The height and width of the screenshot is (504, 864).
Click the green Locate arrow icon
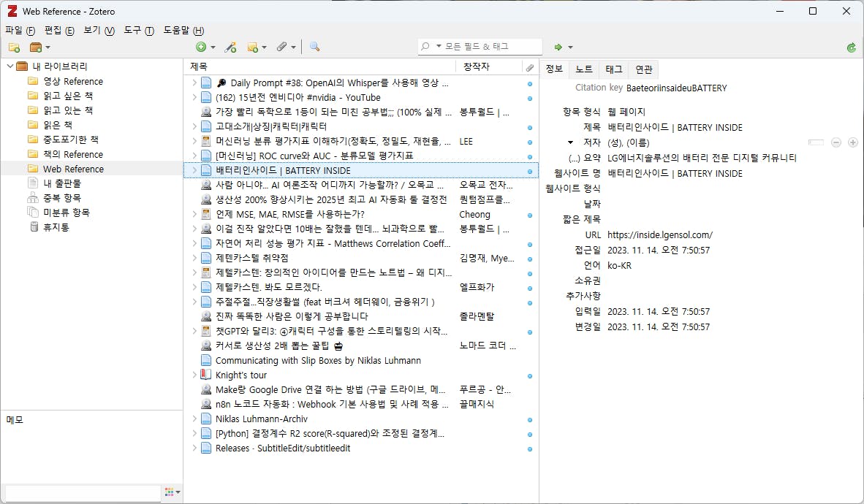[x=558, y=47]
